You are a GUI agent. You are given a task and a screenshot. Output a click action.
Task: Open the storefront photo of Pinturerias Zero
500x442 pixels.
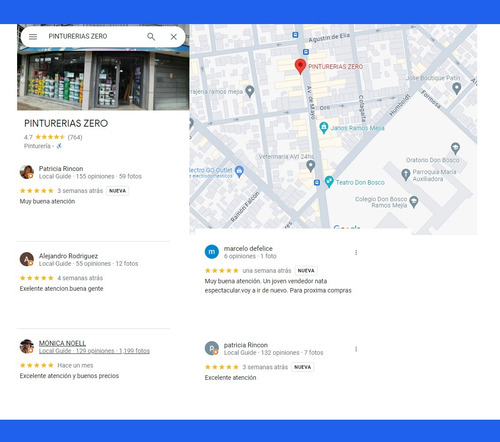pos(103,78)
